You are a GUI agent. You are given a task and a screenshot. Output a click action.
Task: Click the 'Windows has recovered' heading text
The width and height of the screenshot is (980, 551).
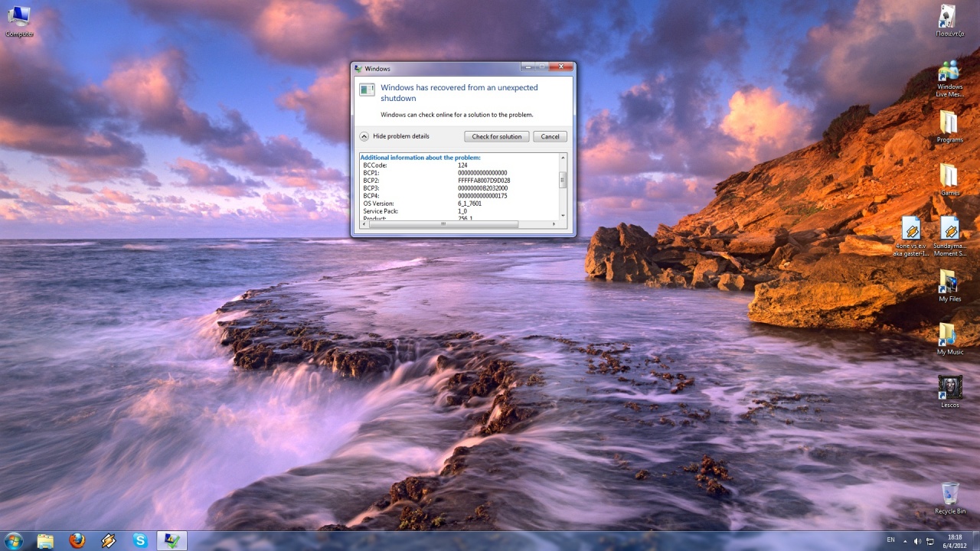(x=459, y=93)
